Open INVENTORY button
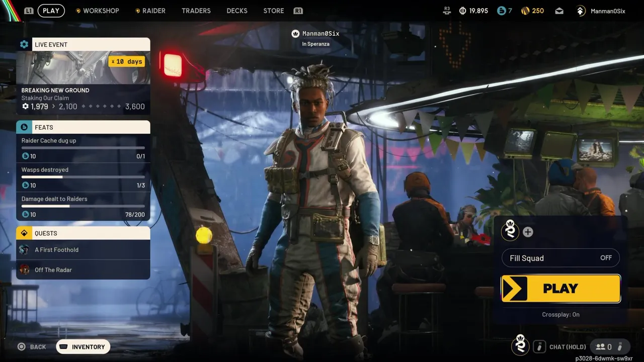Screen dimensions: 644x362 click(x=83, y=347)
